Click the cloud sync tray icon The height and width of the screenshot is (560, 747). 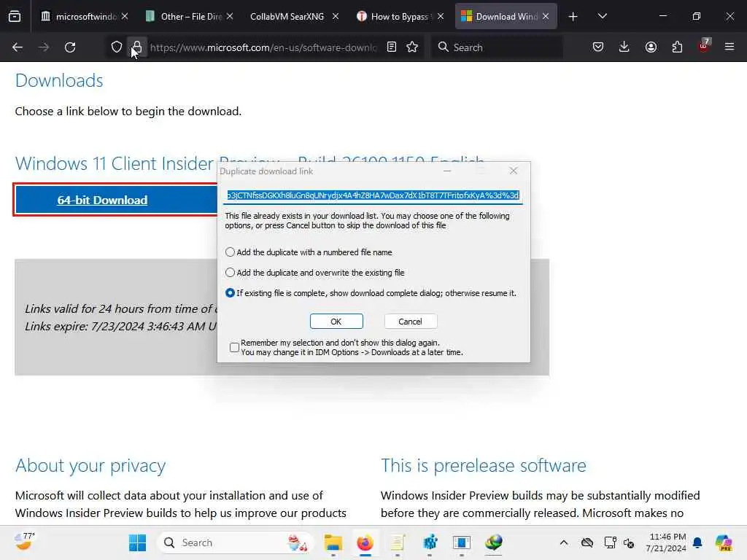pyautogui.click(x=587, y=542)
